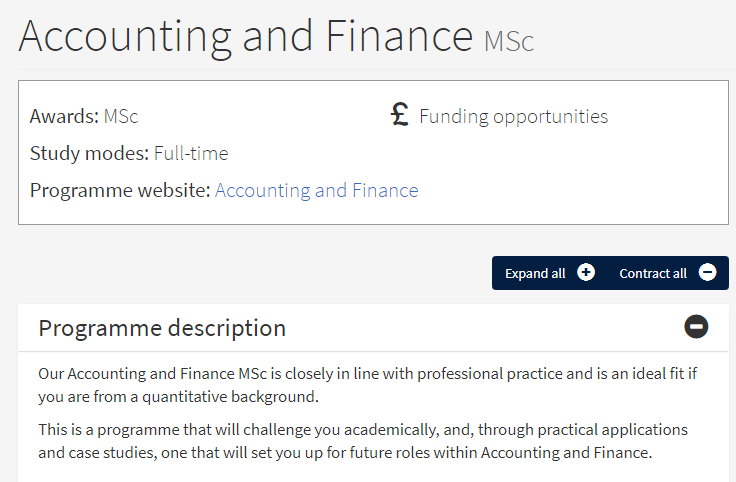Image resolution: width=736 pixels, height=482 pixels.
Task: Click the pound sterling funding icon
Action: coord(399,115)
